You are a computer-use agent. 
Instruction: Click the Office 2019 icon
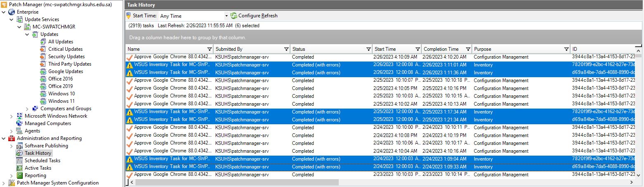pos(43,86)
